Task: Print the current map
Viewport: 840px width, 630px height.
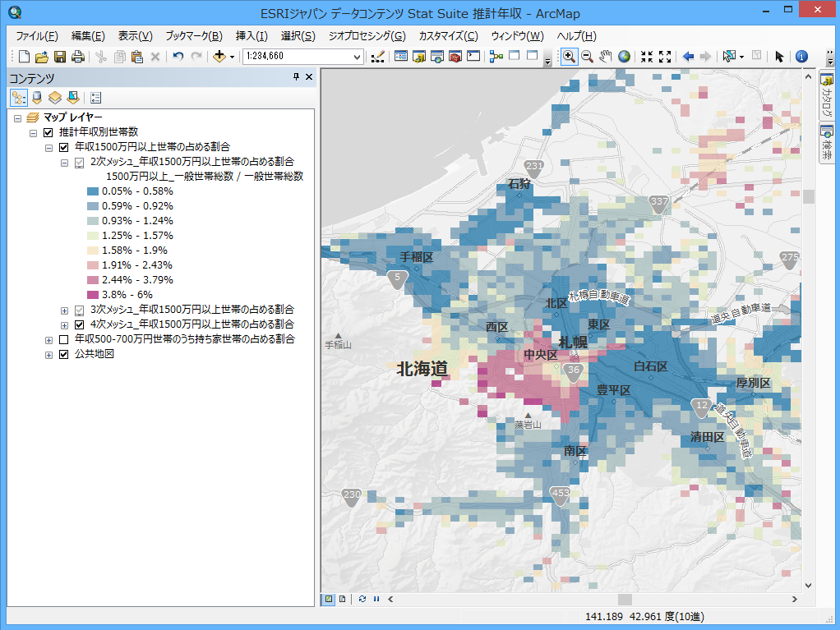Action: 78,56
